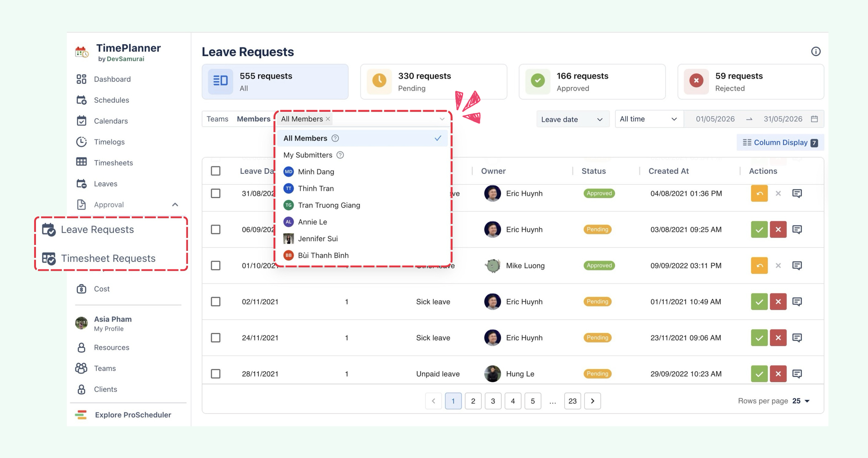Filter by 330 Pending requests card

coord(433,82)
